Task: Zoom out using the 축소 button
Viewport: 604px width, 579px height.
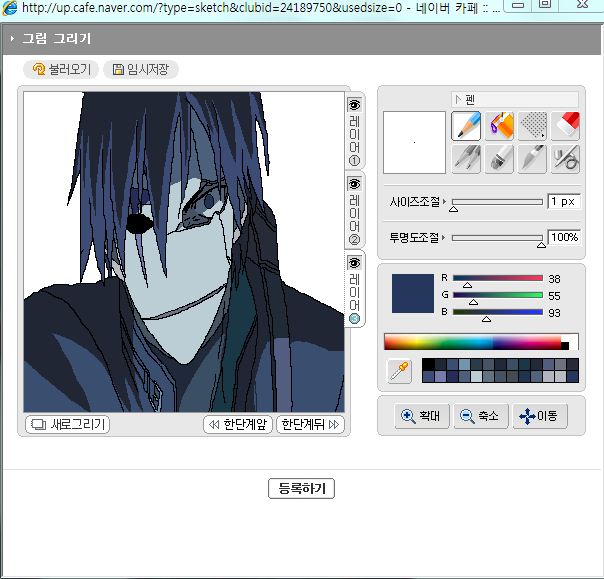Action: coord(481,416)
